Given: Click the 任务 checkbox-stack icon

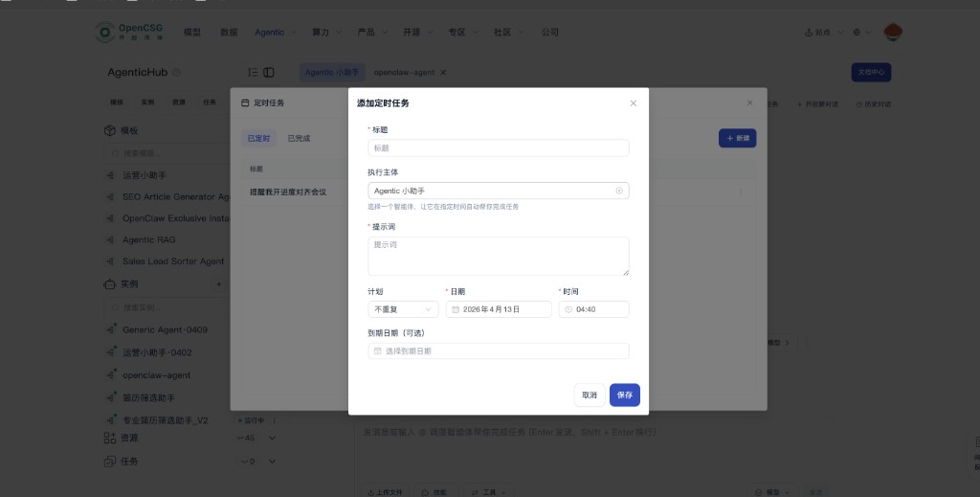Looking at the screenshot, I should 110,462.
